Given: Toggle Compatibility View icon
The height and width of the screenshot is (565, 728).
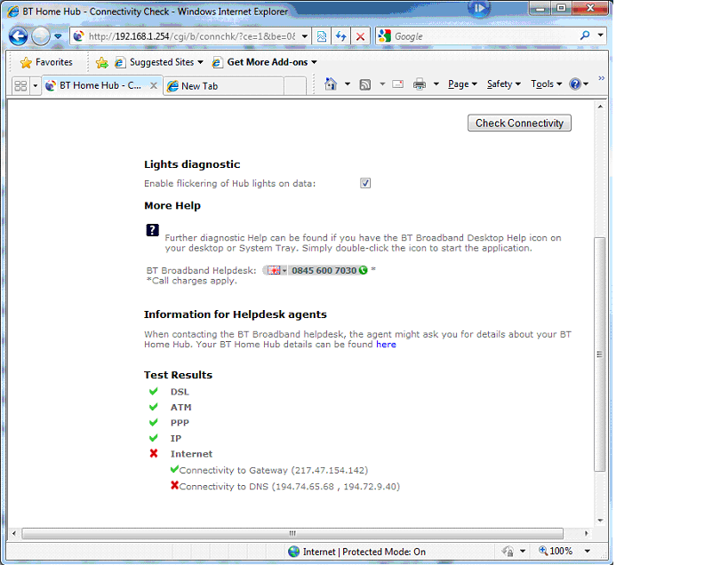Looking at the screenshot, I should [321, 36].
